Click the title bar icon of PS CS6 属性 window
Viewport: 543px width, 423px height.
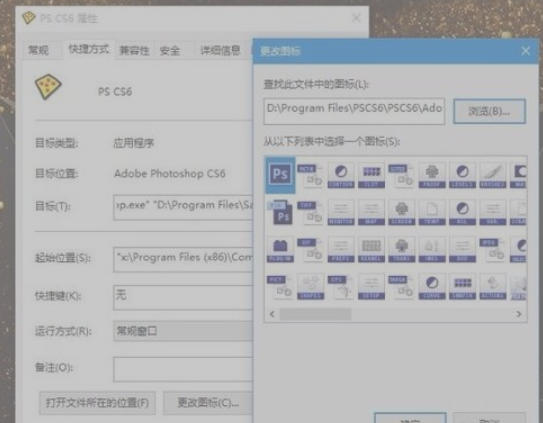28,17
